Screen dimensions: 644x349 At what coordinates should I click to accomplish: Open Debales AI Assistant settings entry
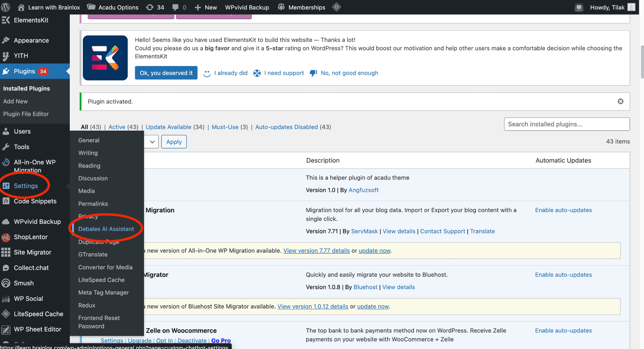[x=106, y=229]
